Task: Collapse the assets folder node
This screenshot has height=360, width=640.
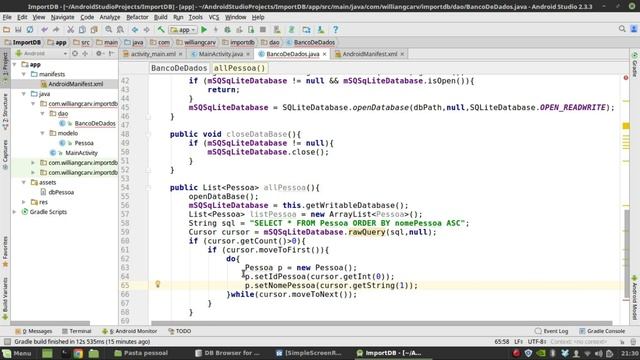Action: click(x=24, y=182)
